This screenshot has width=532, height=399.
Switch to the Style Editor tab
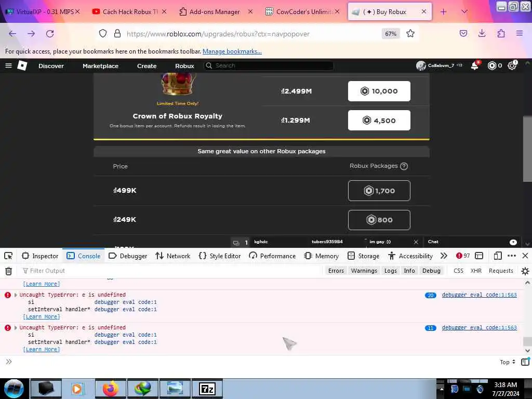coord(220,256)
